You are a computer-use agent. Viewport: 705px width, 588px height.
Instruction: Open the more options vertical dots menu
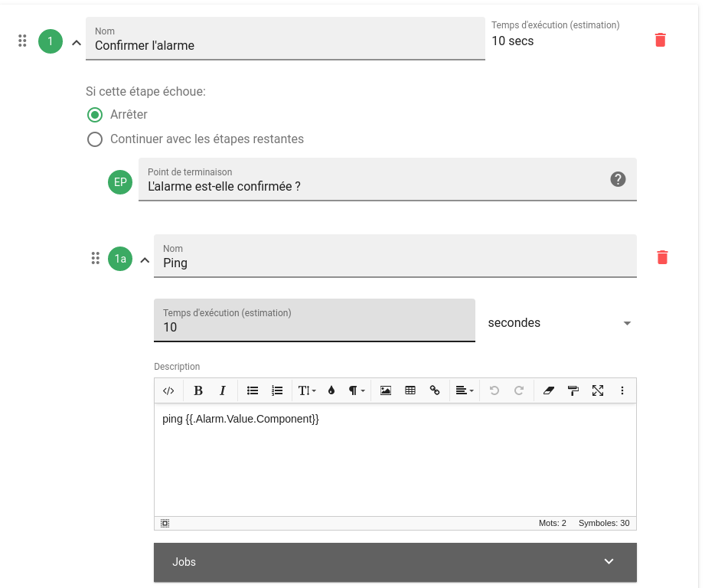point(622,390)
